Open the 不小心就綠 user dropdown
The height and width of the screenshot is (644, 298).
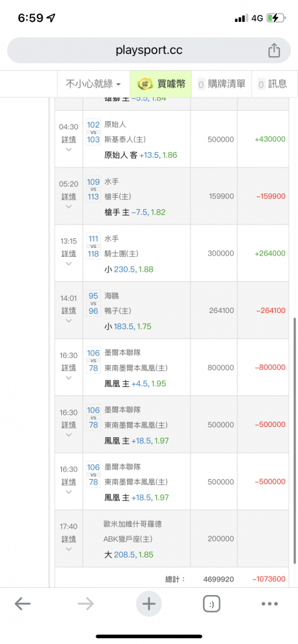pos(94,84)
